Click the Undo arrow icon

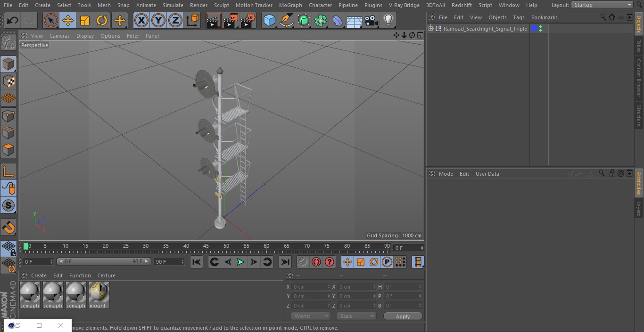pyautogui.click(x=13, y=20)
